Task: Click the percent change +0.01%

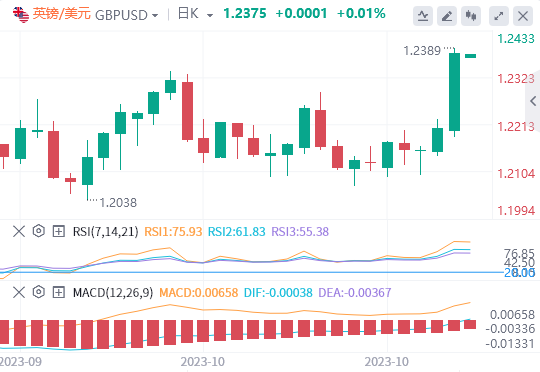Action: click(361, 14)
